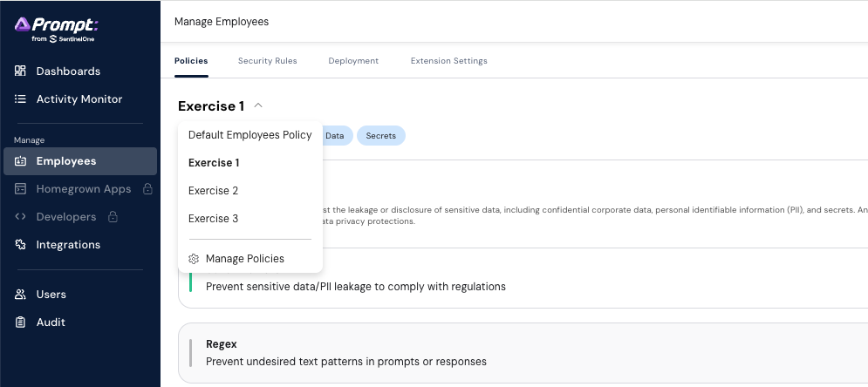Click the Activity Monitor list icon

coord(21,99)
